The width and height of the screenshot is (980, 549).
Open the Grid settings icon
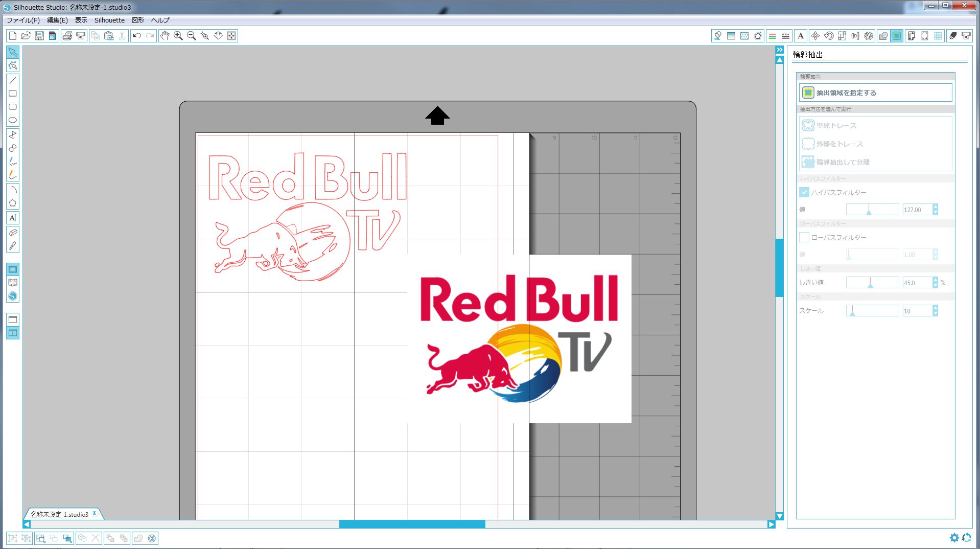(x=938, y=36)
